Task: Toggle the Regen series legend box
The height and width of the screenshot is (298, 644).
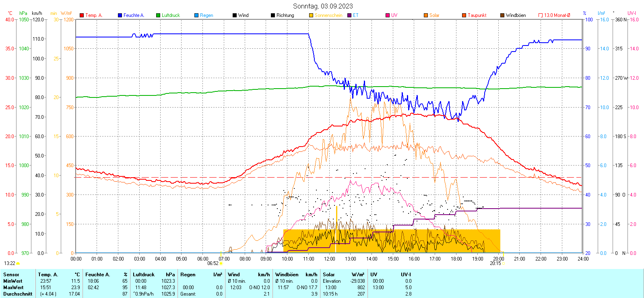Action: [x=196, y=15]
